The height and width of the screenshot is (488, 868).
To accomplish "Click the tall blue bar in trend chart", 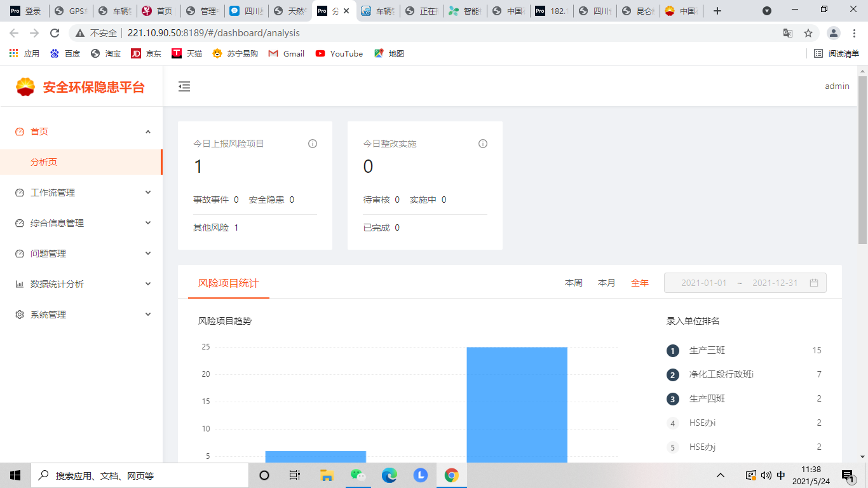I will (517, 405).
